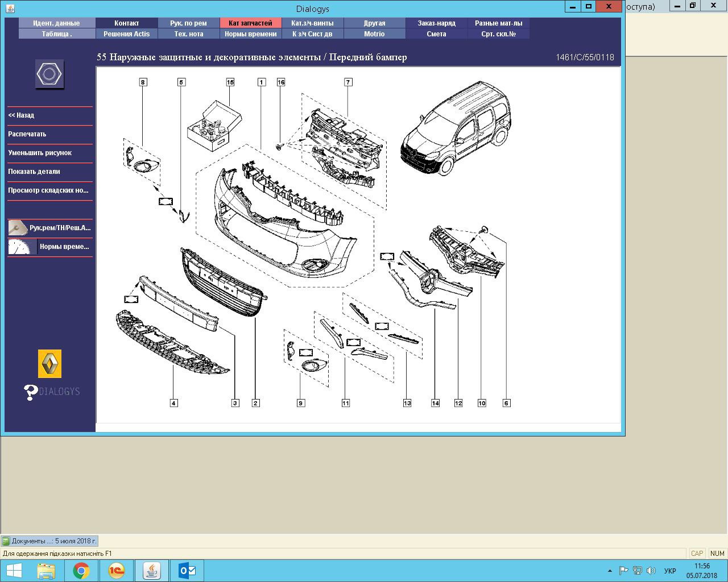
Task: Open Dialogys help question mark icon
Action: (x=31, y=392)
